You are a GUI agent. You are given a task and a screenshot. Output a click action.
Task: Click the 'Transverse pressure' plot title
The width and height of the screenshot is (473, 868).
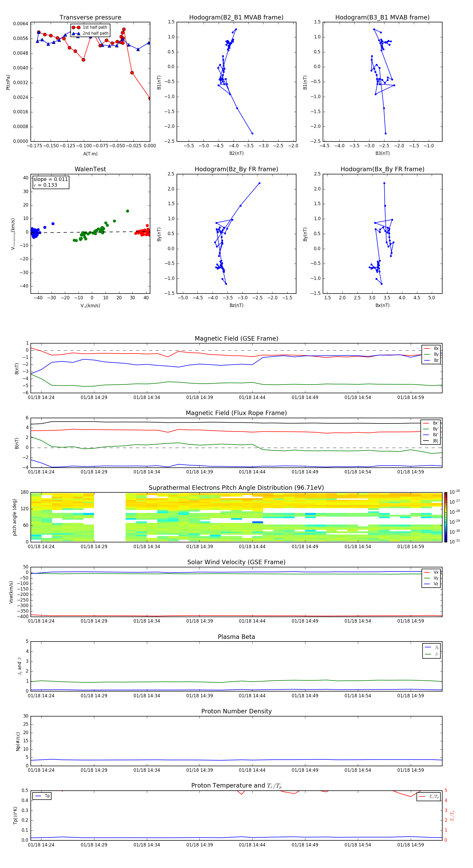pos(90,18)
